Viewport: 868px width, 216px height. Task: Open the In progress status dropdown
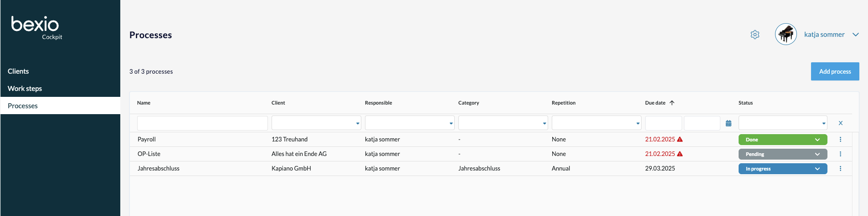(x=782, y=169)
